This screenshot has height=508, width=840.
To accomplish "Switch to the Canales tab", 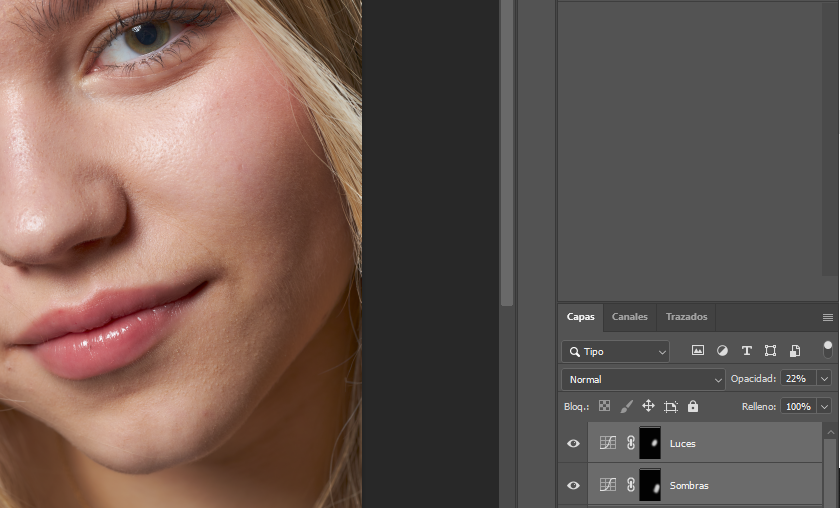I will click(629, 317).
